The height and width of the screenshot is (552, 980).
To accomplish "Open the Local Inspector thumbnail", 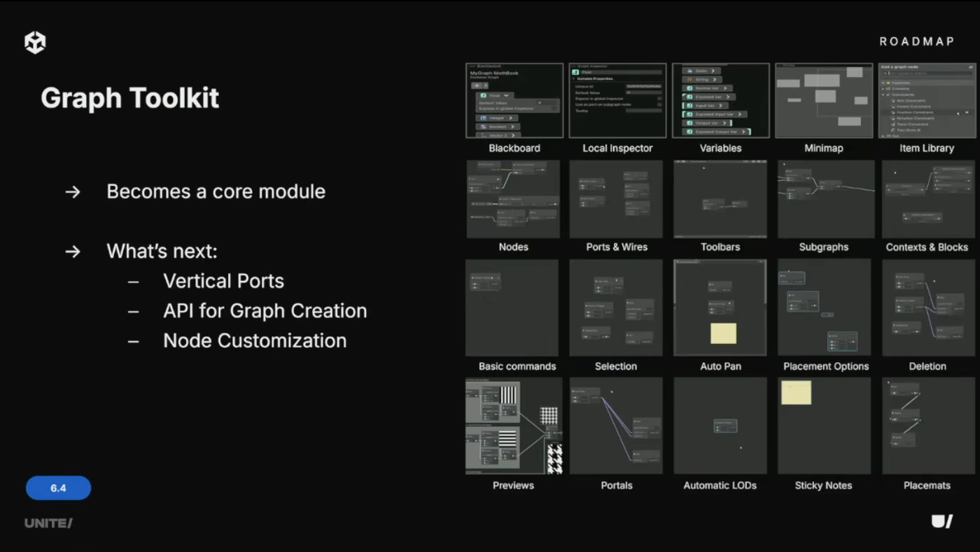I will point(617,100).
